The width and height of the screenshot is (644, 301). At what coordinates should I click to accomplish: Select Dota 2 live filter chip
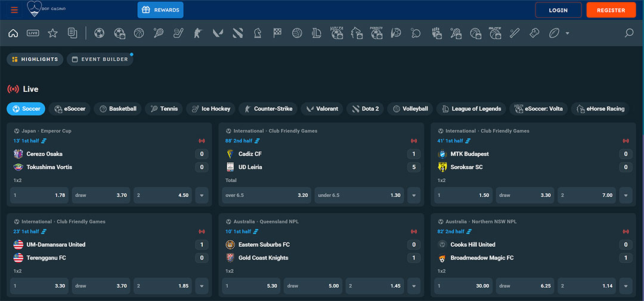pos(365,109)
